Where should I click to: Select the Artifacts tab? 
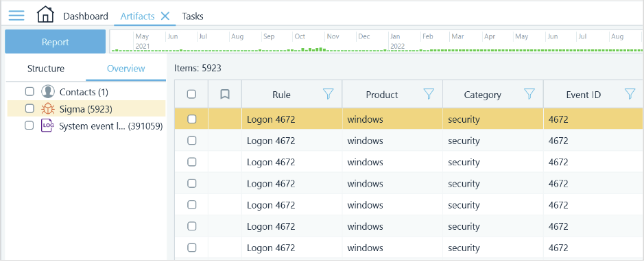point(137,16)
